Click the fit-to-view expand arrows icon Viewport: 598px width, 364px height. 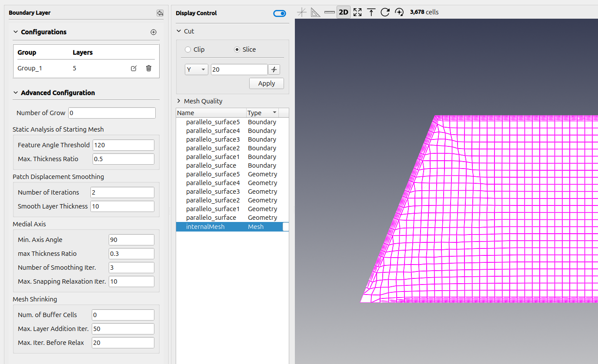pyautogui.click(x=357, y=12)
